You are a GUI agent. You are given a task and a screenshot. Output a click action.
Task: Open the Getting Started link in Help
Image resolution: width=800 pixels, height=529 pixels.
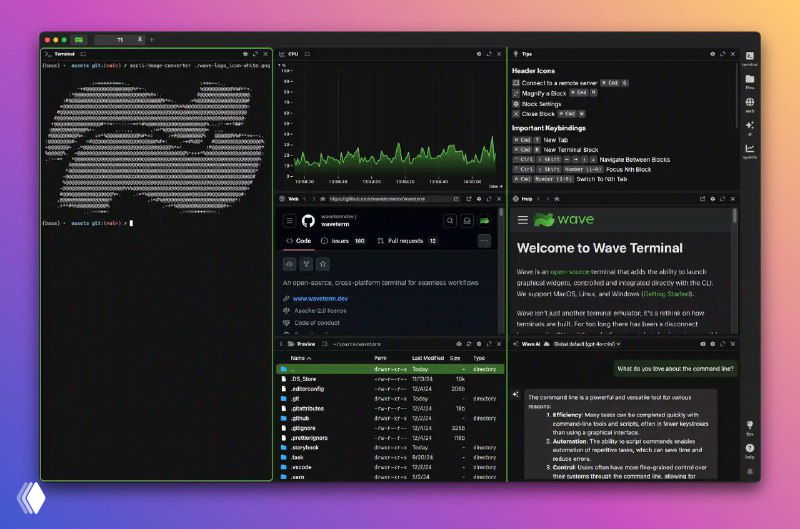tap(667, 294)
